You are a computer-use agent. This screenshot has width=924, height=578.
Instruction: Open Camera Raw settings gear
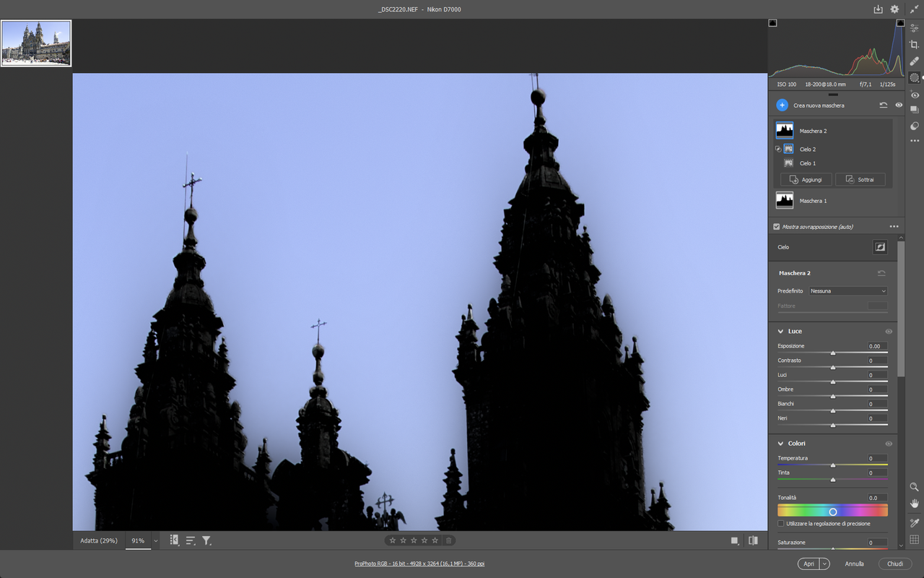(894, 9)
